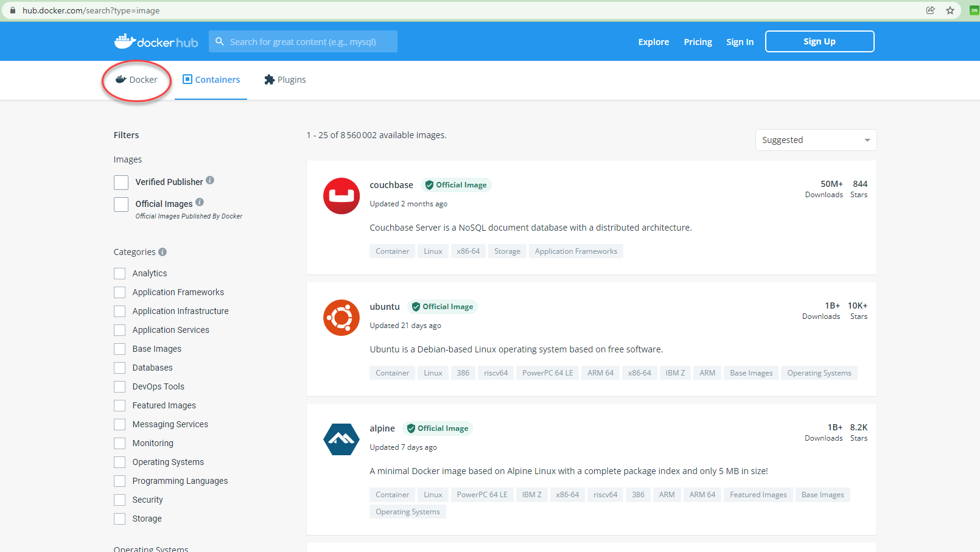Check the Security category
980x552 pixels.
(x=120, y=500)
